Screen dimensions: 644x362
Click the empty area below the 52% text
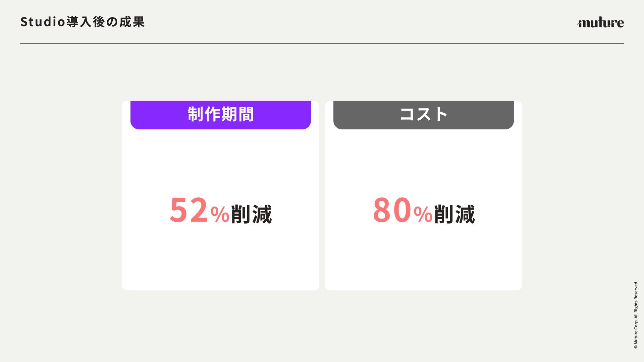coord(220,258)
